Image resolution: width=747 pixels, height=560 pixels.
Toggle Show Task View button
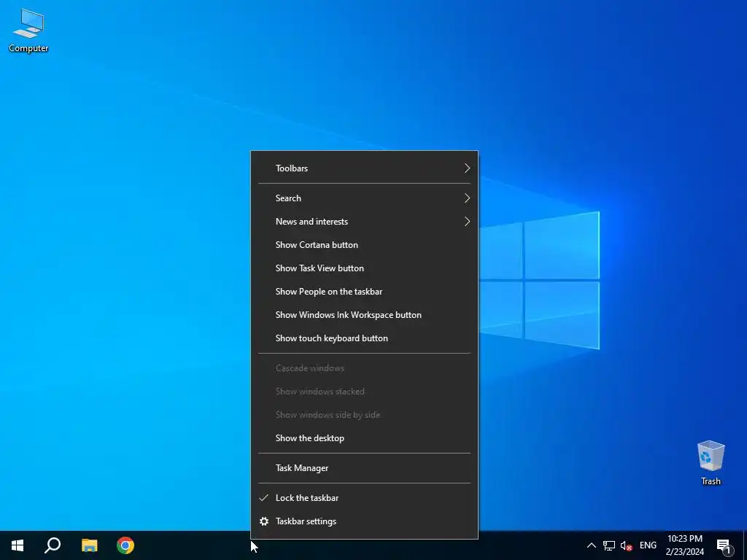point(365,268)
